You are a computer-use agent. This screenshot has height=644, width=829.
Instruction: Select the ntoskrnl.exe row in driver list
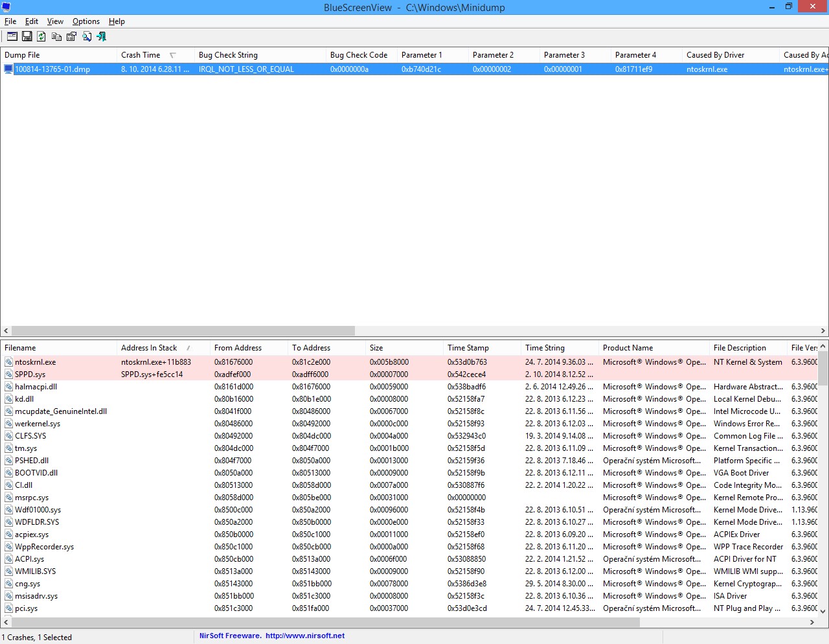[x=409, y=362]
